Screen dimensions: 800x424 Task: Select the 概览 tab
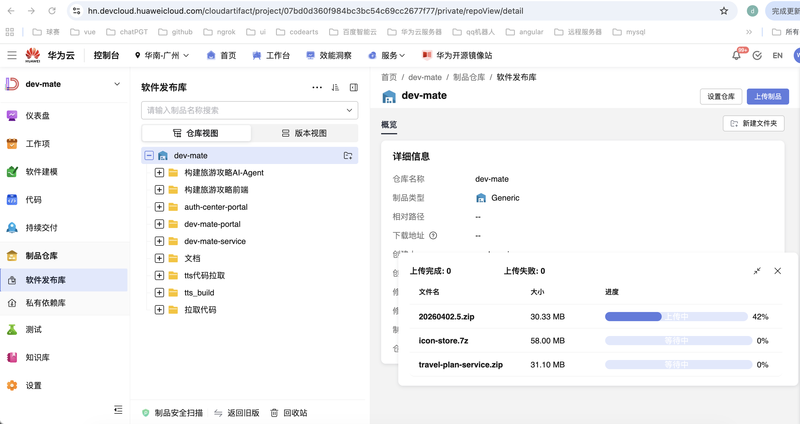click(x=389, y=124)
